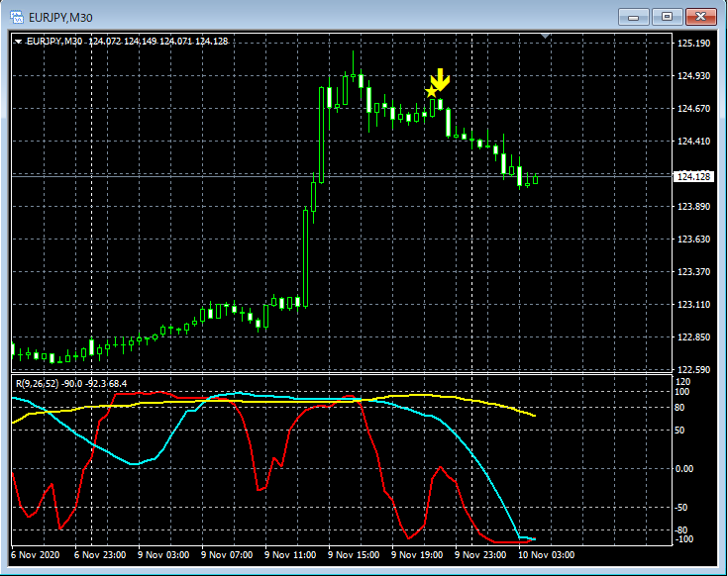Viewport: 728px width, 576px height.
Task: Click the 6 Nov 23:00 time label
Action: click(x=100, y=554)
